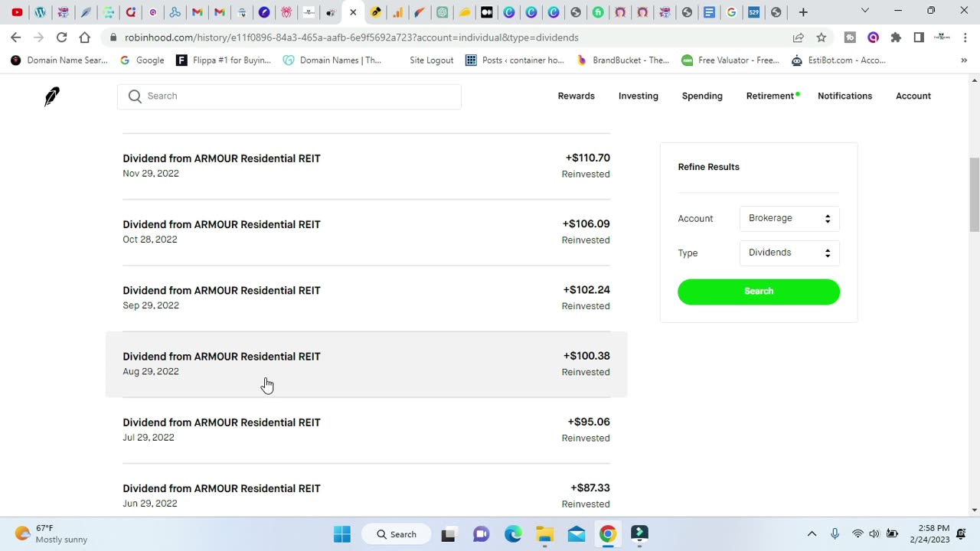The width and height of the screenshot is (980, 551).
Task: Click the +$102.24 dividend amount
Action: click(x=586, y=289)
